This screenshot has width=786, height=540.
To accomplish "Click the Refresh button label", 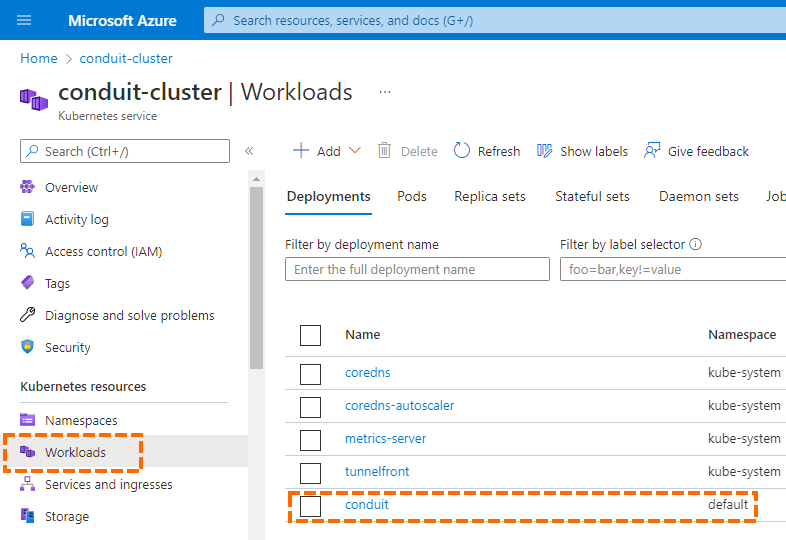I will click(x=499, y=151).
